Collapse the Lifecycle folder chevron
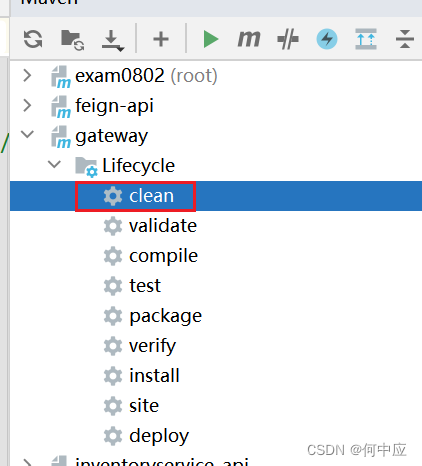This screenshot has height=466, width=422. click(54, 164)
